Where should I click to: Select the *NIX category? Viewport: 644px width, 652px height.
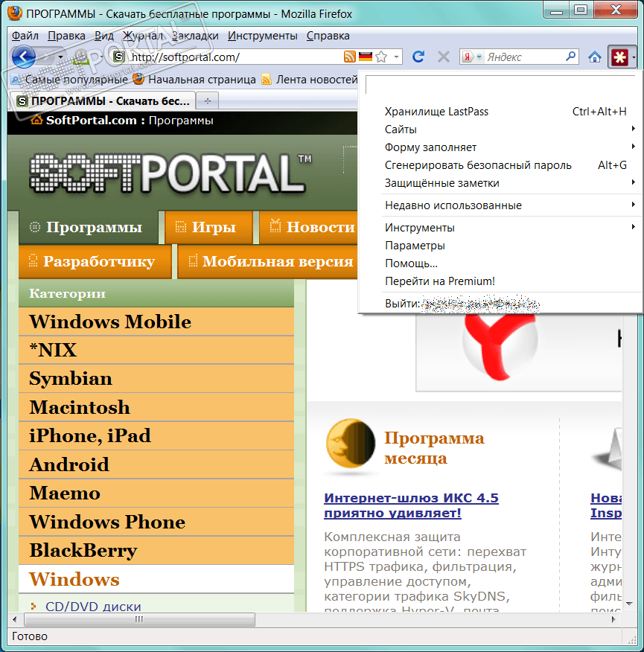[156, 350]
